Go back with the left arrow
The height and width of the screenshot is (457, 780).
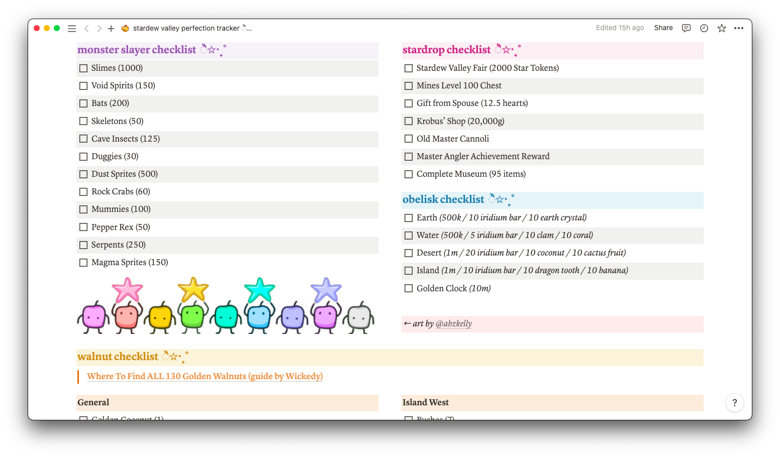click(87, 28)
